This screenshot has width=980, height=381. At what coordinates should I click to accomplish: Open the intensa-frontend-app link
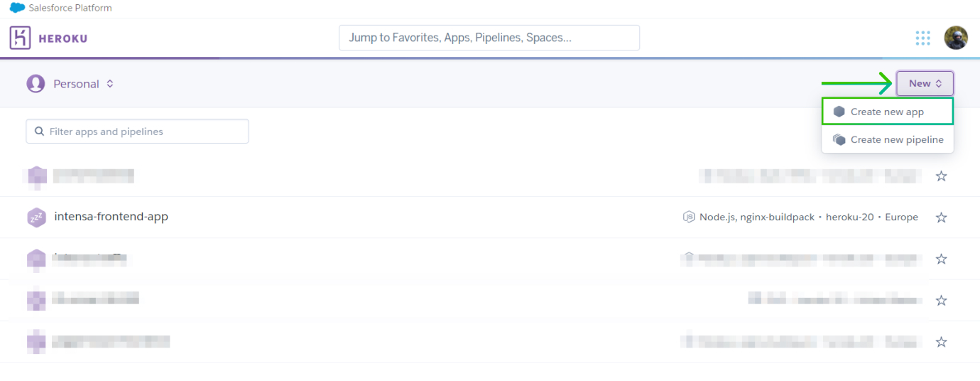point(111,216)
